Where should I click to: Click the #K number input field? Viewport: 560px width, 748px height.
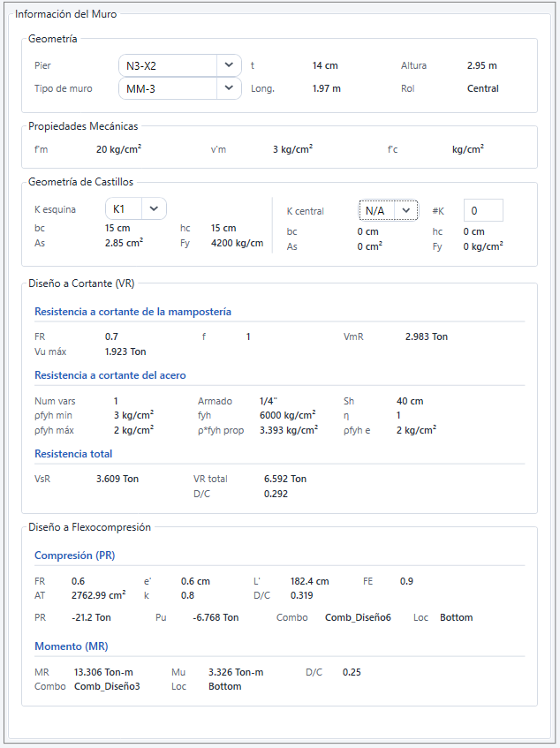(x=482, y=210)
